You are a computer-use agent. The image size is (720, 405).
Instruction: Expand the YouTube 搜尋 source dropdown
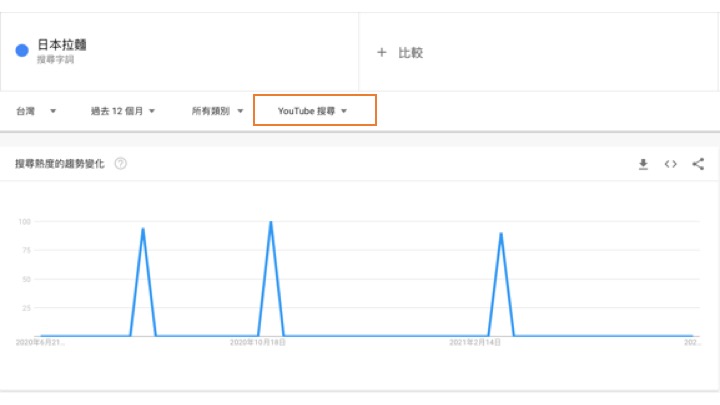point(314,111)
